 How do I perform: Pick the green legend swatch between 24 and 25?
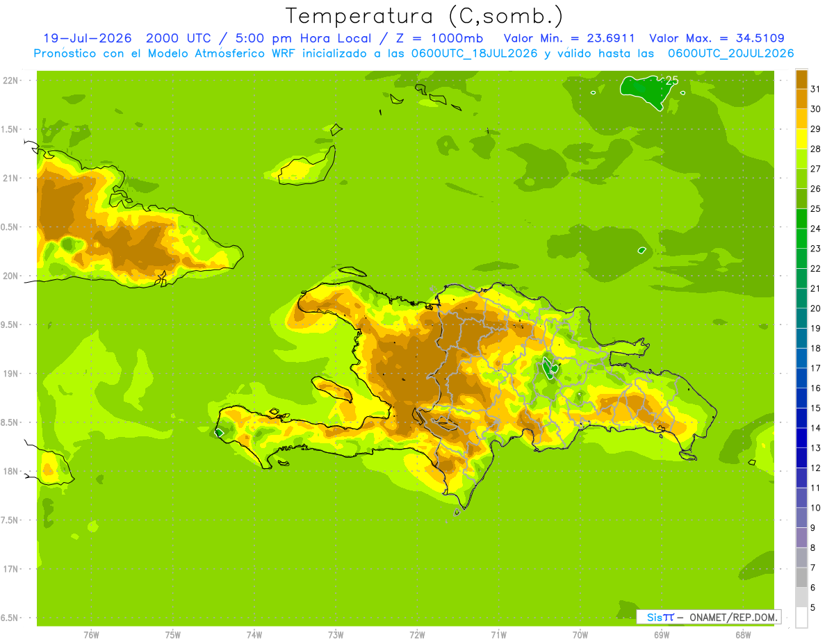(x=801, y=219)
